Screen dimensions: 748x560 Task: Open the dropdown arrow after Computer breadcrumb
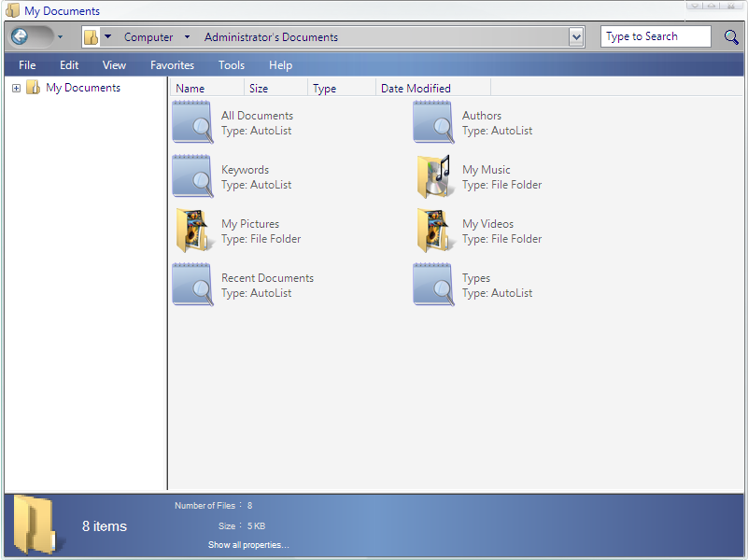[187, 37]
